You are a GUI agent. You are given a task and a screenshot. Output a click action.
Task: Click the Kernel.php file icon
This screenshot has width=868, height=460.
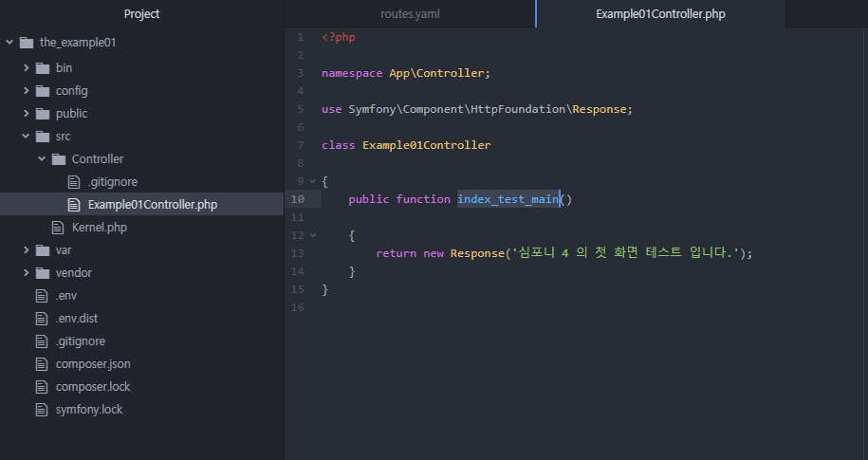(58, 228)
